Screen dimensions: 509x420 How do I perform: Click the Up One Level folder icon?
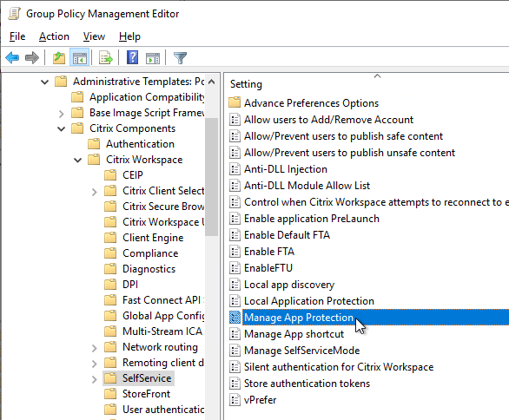point(59,58)
